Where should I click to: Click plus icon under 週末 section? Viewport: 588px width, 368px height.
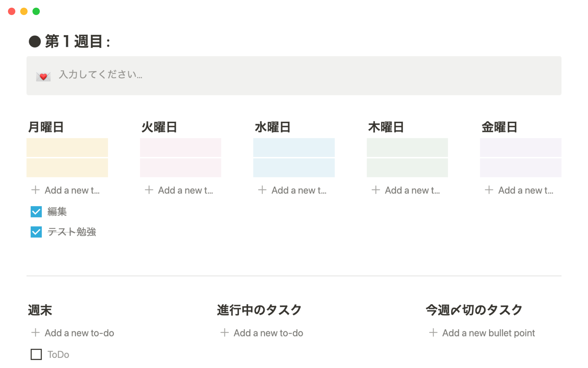[36, 333]
